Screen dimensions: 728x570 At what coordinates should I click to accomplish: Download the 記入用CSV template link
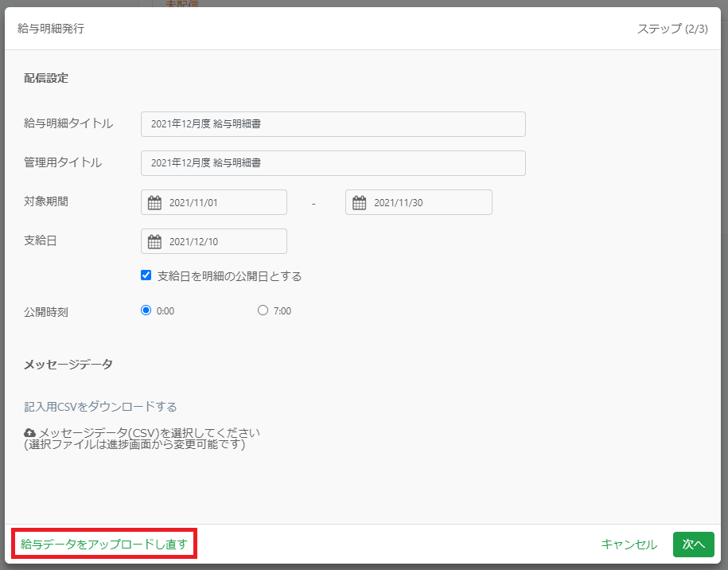click(x=100, y=407)
